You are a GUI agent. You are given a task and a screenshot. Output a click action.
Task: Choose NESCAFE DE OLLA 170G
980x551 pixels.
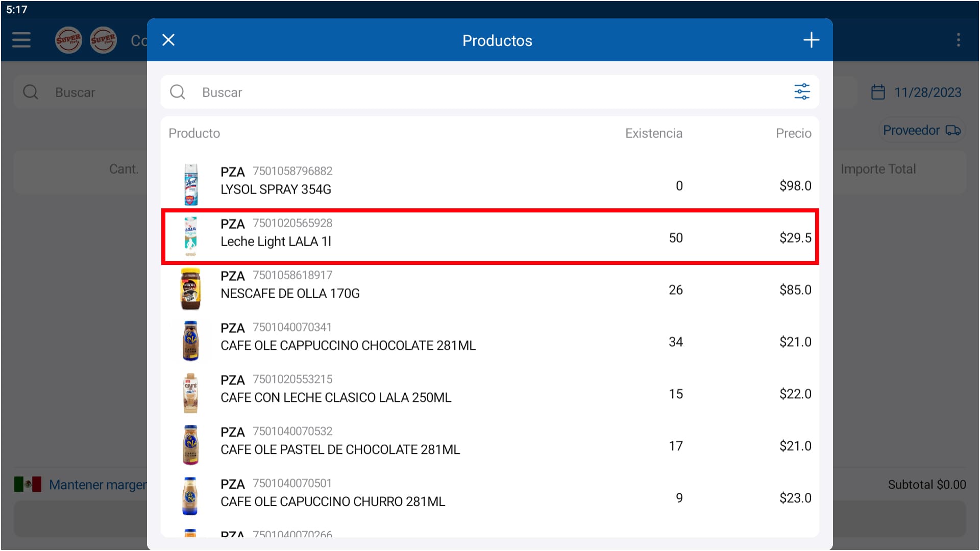pyautogui.click(x=290, y=294)
